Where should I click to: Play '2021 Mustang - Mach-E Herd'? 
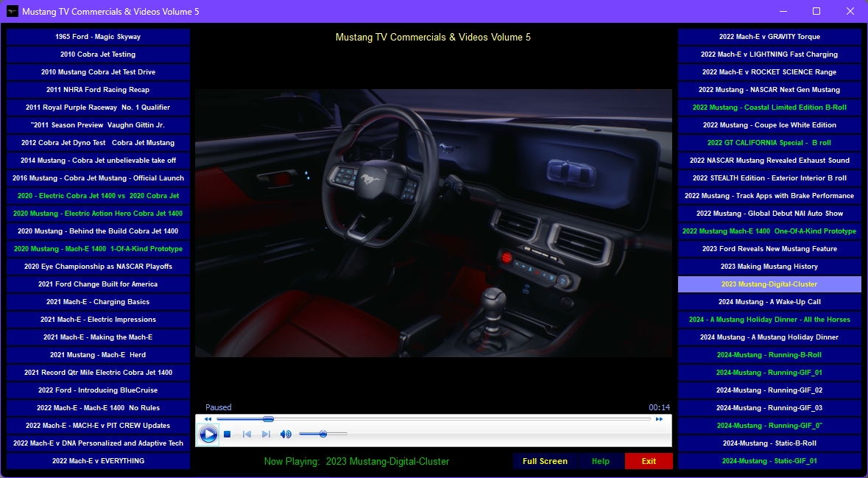(x=98, y=355)
